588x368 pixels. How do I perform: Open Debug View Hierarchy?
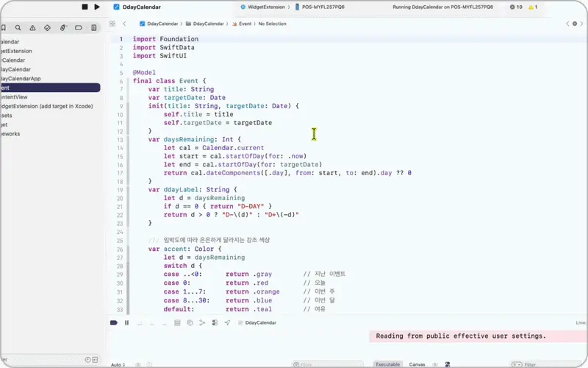pyautogui.click(x=190, y=322)
